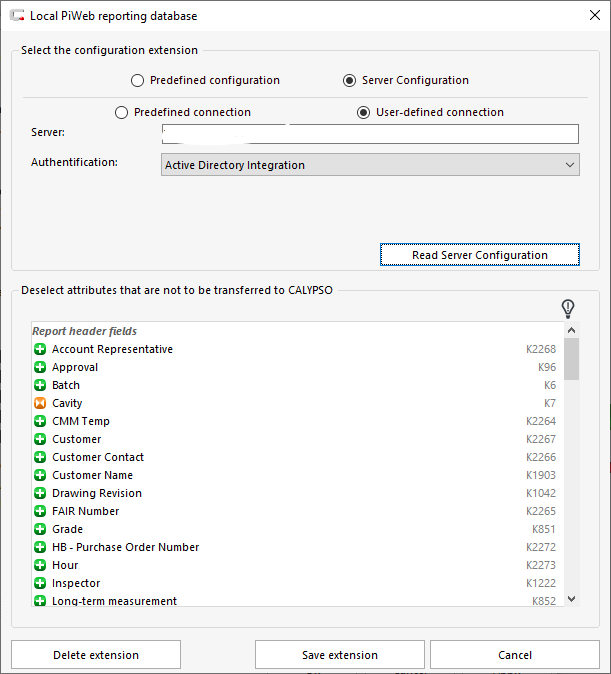Click the orange icon next to Cavity
This screenshot has width=611, height=674.
click(40, 403)
